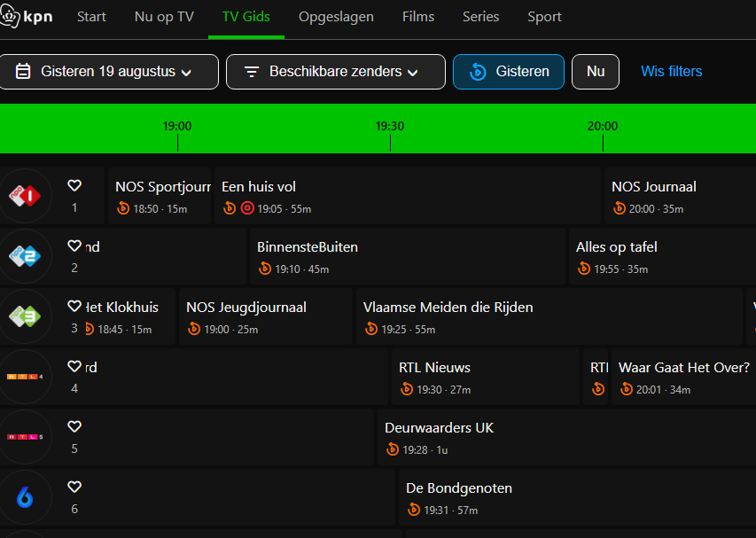Favorite channel 2 with heart icon
The image size is (756, 538).
tap(74, 246)
